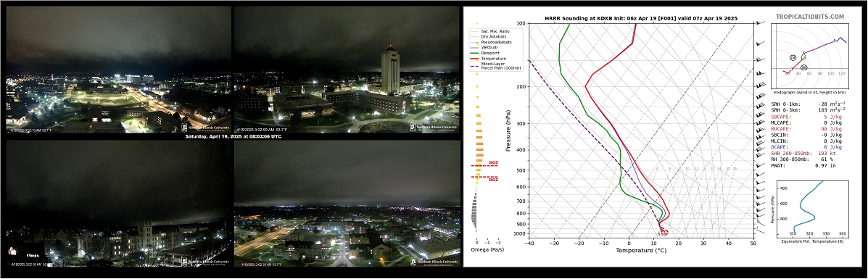Click the timestamp overlay on the athletic field webcam

[x=32, y=130]
